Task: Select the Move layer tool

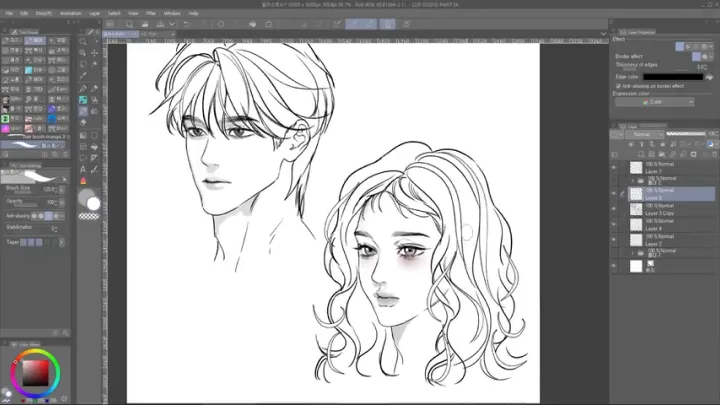Action: 95,53
